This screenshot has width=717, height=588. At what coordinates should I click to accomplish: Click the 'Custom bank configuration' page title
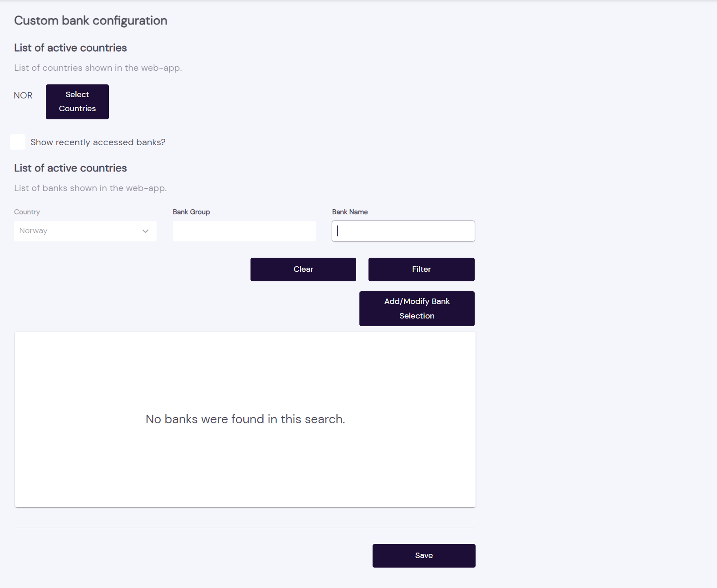tap(91, 20)
